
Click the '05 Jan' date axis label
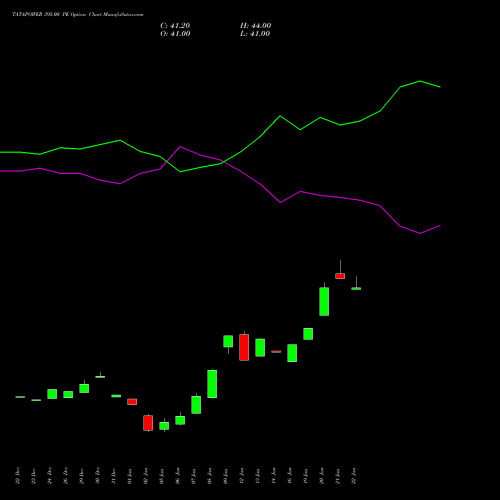click(162, 476)
